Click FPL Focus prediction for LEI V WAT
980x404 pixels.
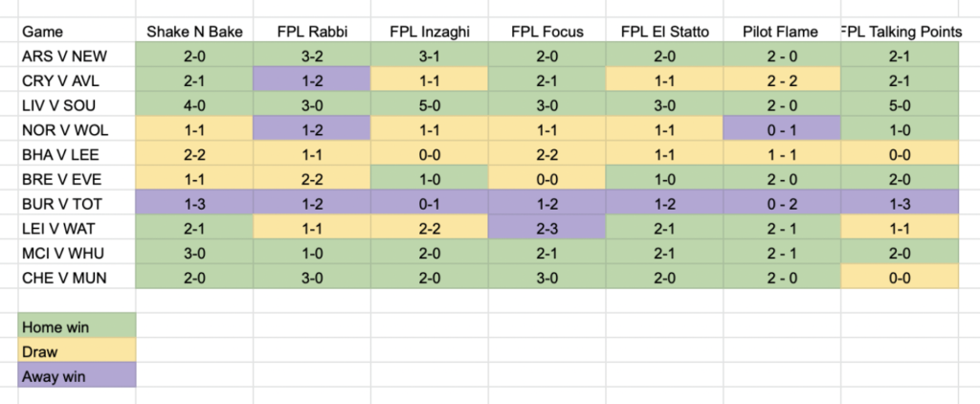click(546, 228)
